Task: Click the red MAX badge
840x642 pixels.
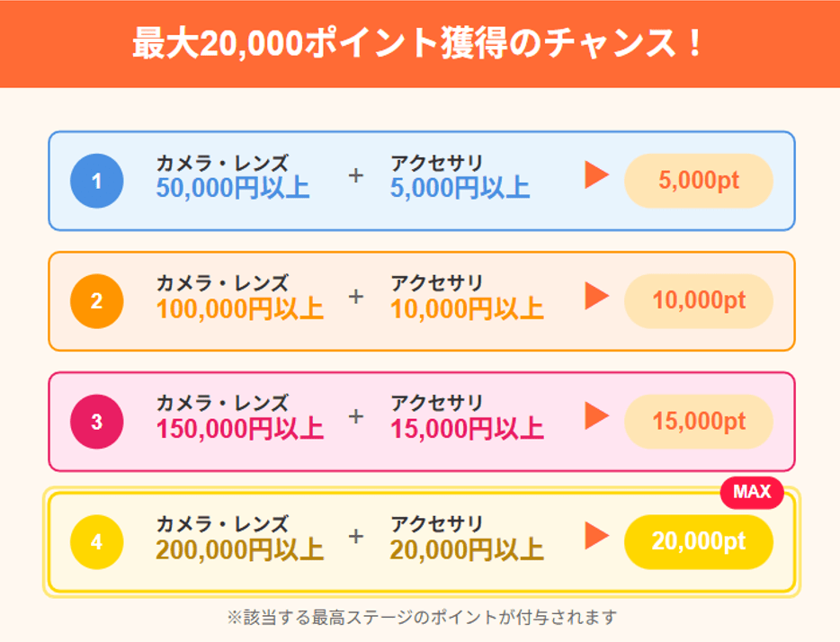Action: click(752, 492)
